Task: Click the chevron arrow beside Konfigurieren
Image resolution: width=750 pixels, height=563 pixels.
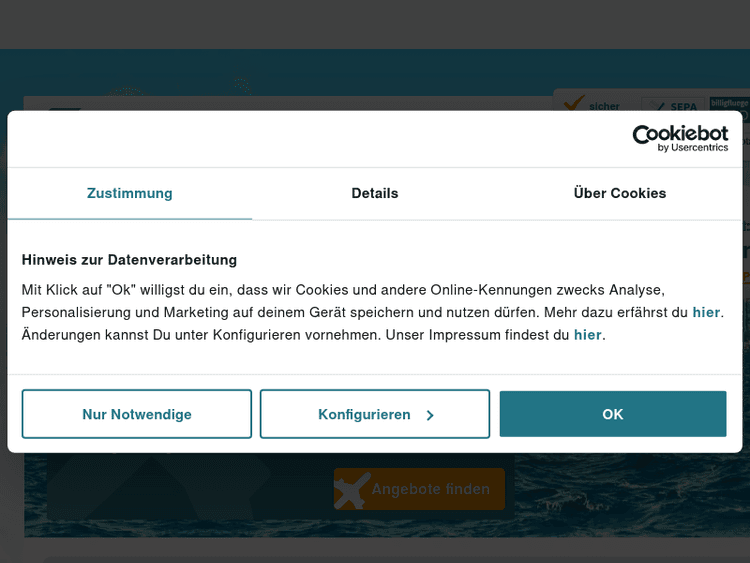Action: 430,415
